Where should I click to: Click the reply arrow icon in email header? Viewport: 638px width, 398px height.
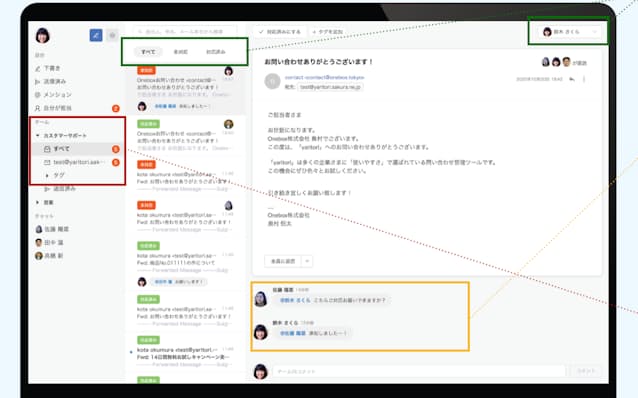(x=572, y=79)
